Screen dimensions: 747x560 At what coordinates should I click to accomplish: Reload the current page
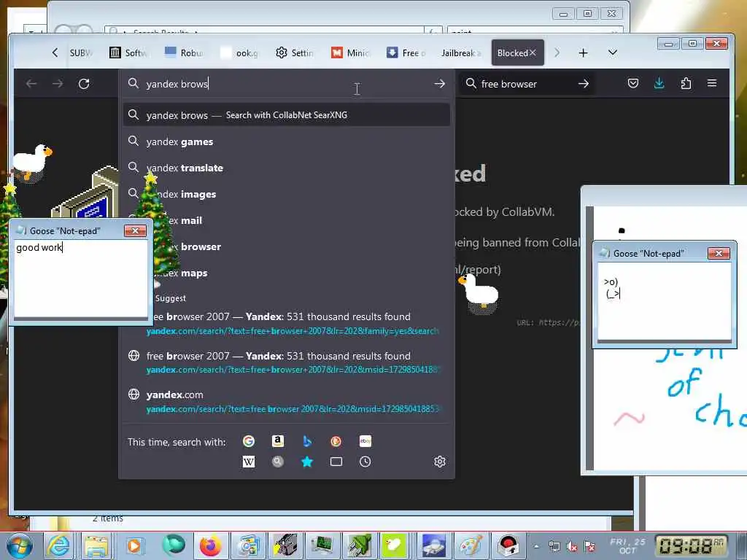(x=84, y=84)
